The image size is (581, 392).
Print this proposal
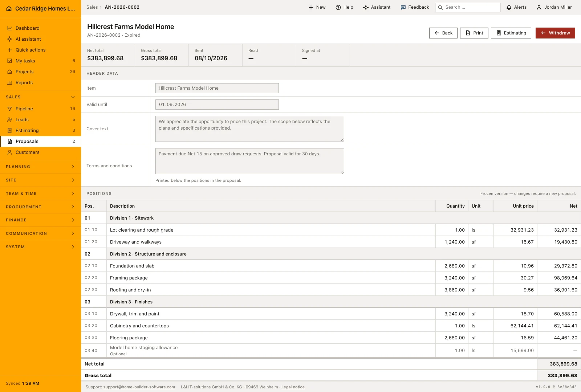pyautogui.click(x=474, y=33)
